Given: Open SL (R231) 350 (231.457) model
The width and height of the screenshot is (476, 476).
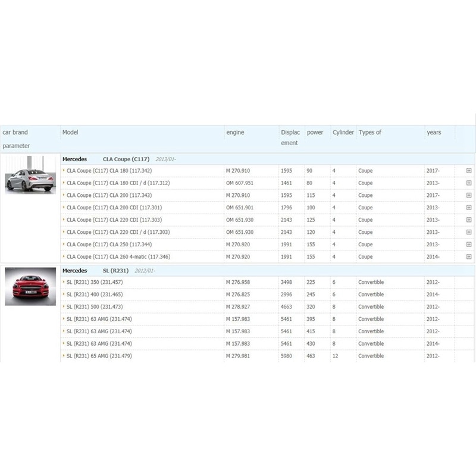Looking at the screenshot, I should coord(95,282).
